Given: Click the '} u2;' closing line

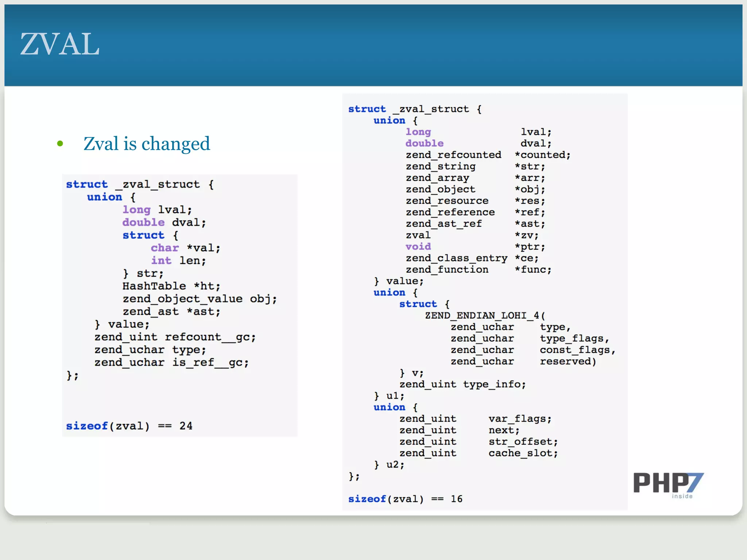Looking at the screenshot, I should pos(389,465).
